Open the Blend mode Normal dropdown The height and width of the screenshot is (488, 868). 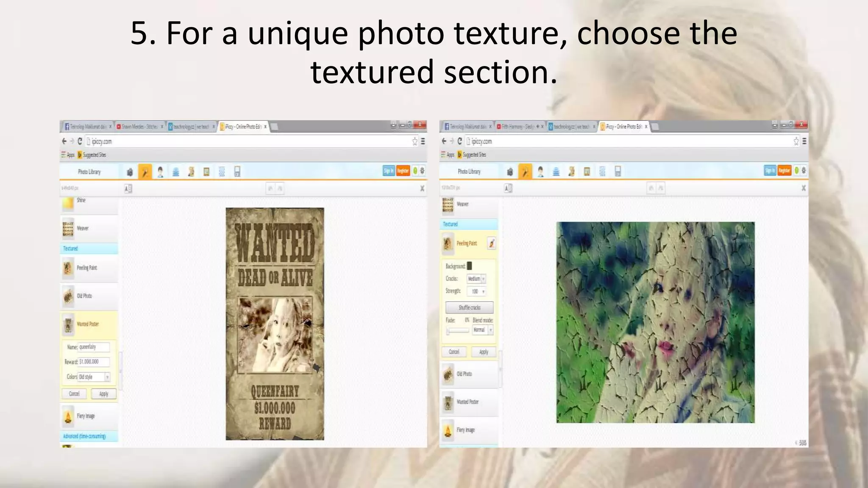tap(483, 330)
